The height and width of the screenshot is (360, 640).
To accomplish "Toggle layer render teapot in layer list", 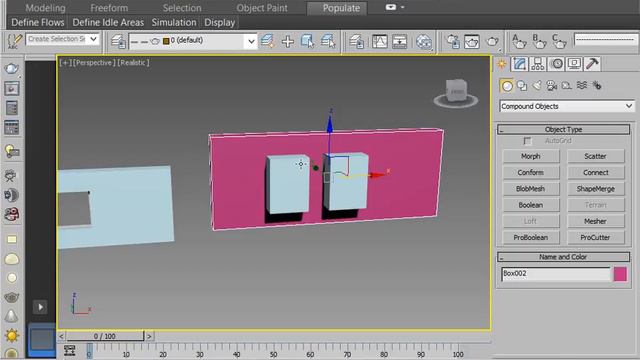I will [x=155, y=41].
